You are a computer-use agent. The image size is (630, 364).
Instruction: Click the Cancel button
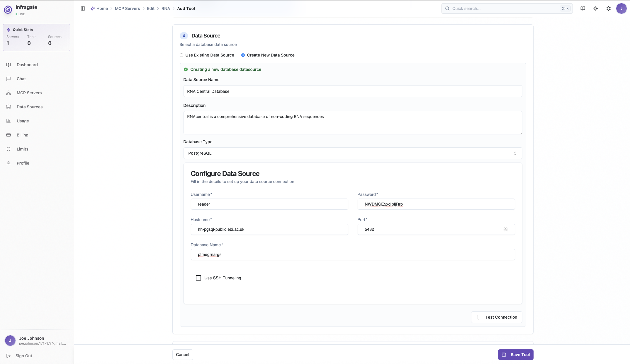[183, 355]
